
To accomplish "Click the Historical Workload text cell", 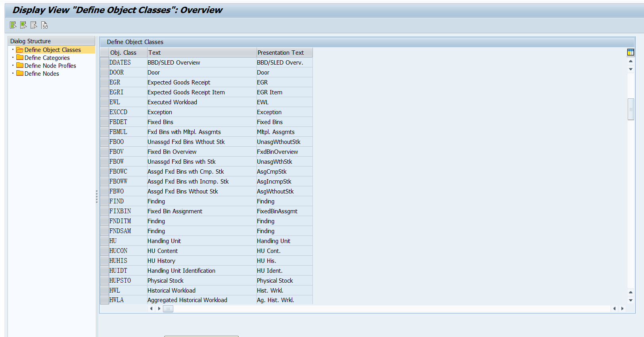I will (x=201, y=290).
